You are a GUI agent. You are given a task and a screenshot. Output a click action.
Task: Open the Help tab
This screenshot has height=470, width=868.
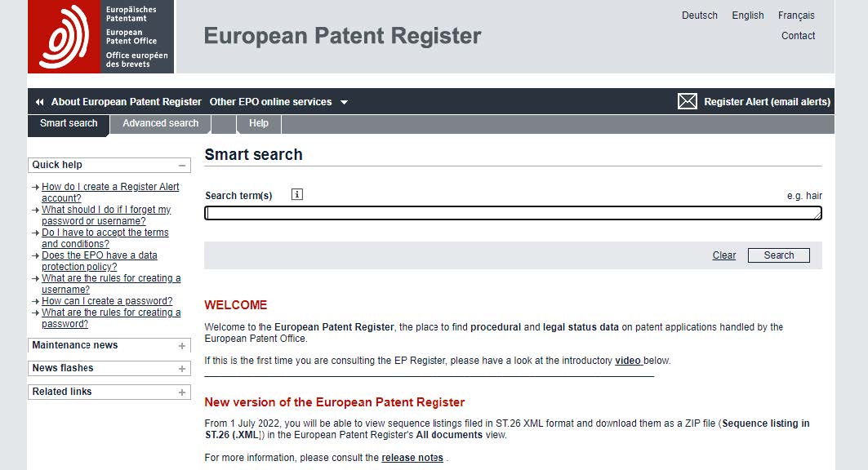[258, 123]
